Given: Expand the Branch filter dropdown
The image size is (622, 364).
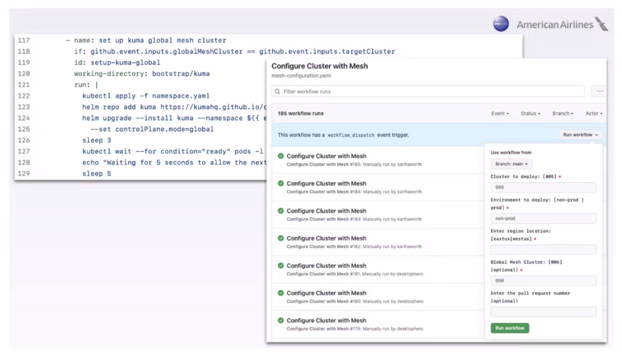Looking at the screenshot, I should tap(562, 114).
